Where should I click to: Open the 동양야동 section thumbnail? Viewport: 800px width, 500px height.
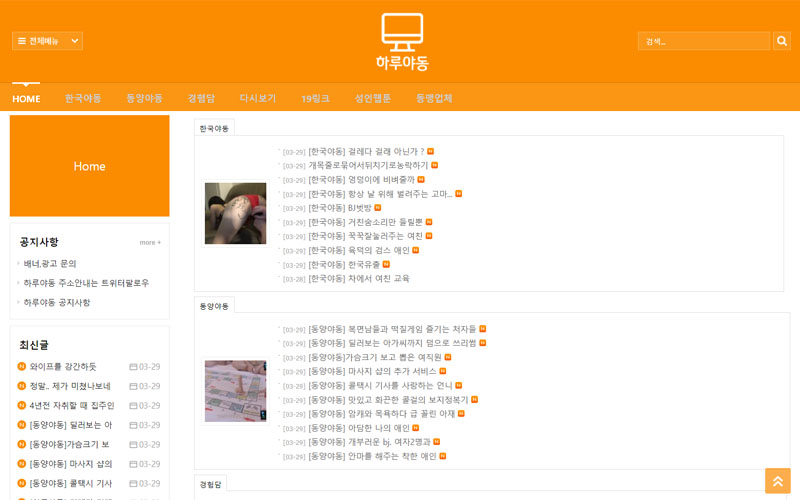pos(235,391)
